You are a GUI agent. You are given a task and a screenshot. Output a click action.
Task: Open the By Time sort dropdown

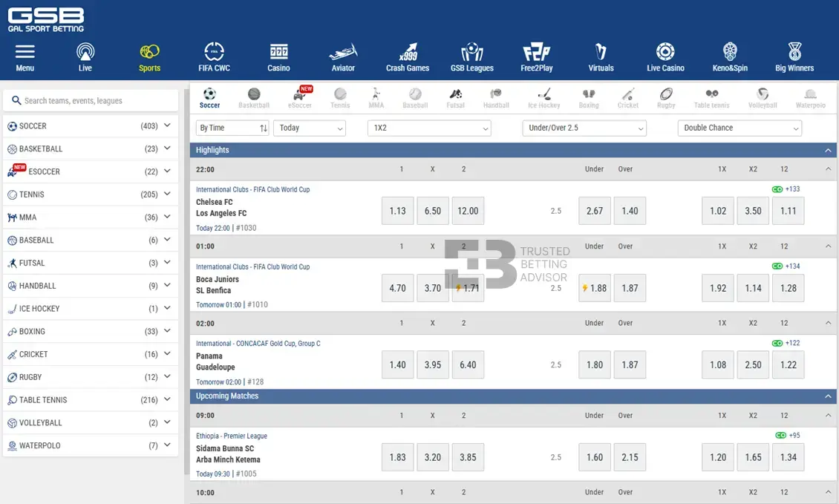232,128
